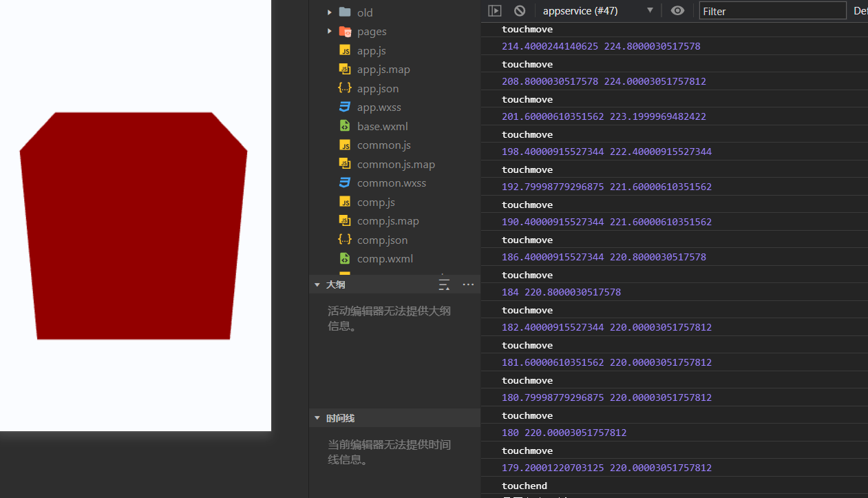Click the JS icon beside comp.js
Screen dimensions: 868x498
click(x=345, y=202)
